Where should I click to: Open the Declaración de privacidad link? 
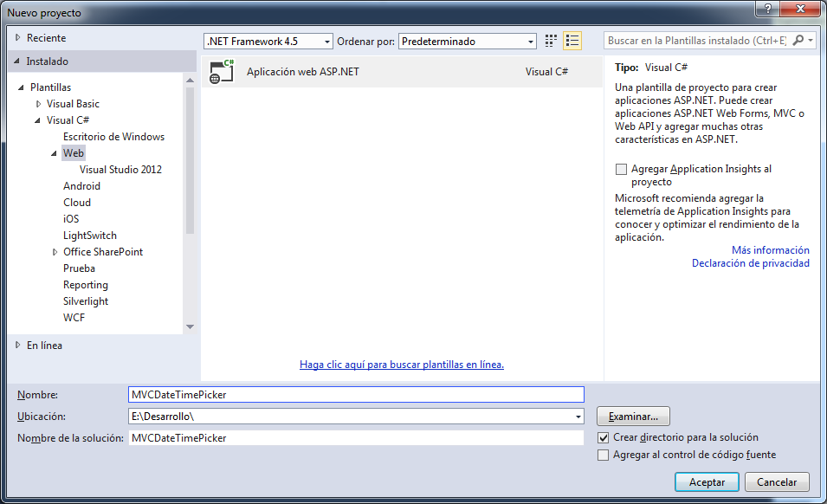(753, 262)
